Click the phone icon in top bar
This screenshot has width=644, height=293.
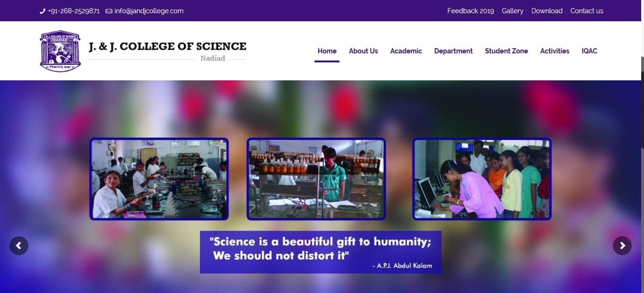(x=43, y=11)
